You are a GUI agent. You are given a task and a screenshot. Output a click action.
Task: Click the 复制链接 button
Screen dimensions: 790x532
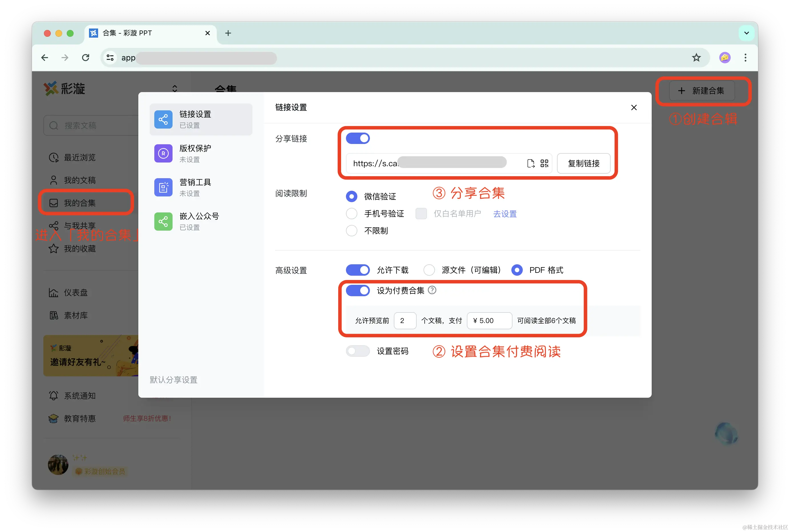[583, 164]
